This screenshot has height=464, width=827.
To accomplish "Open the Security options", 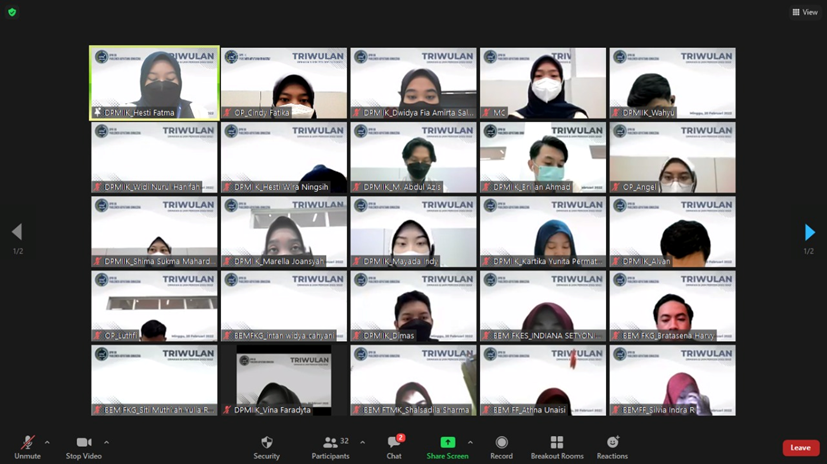I will (x=266, y=446).
